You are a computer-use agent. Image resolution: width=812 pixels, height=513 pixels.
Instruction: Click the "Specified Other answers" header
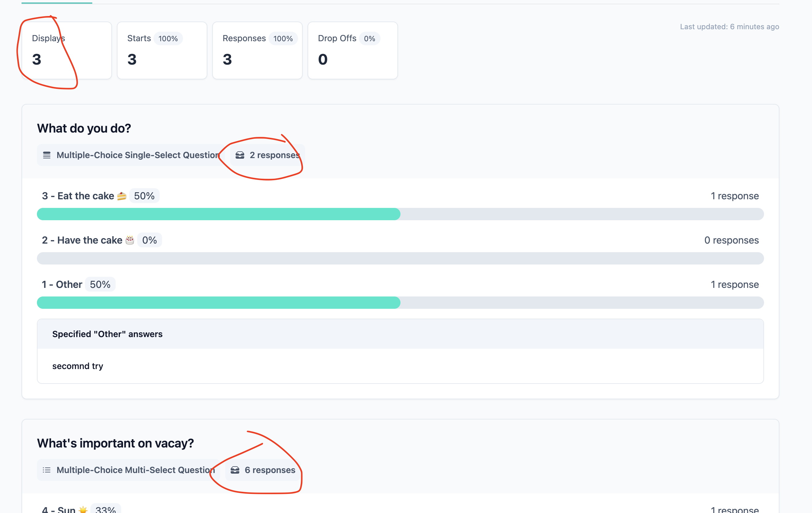click(x=107, y=334)
